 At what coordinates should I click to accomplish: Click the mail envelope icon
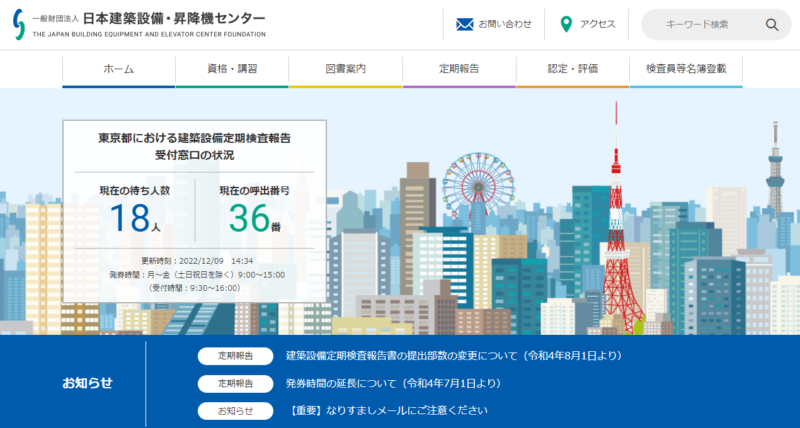click(x=464, y=24)
